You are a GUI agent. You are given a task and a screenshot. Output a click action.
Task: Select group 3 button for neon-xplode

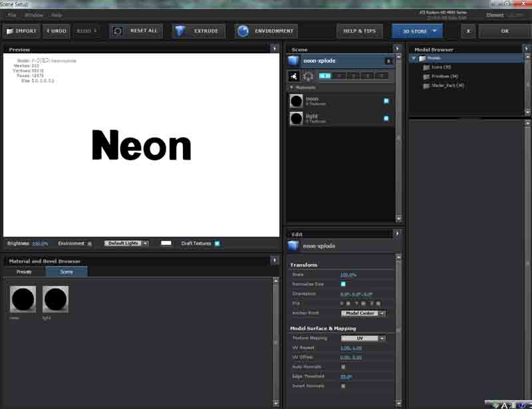pos(354,76)
